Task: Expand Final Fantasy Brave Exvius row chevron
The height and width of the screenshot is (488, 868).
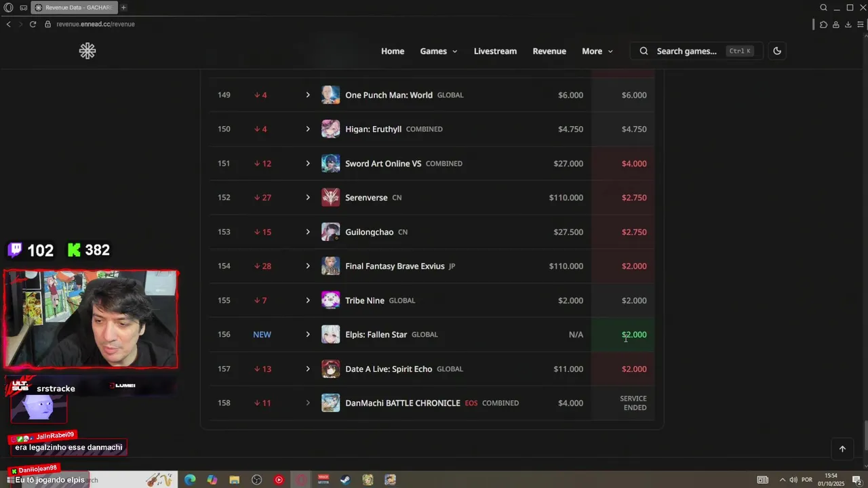Action: pos(307,266)
